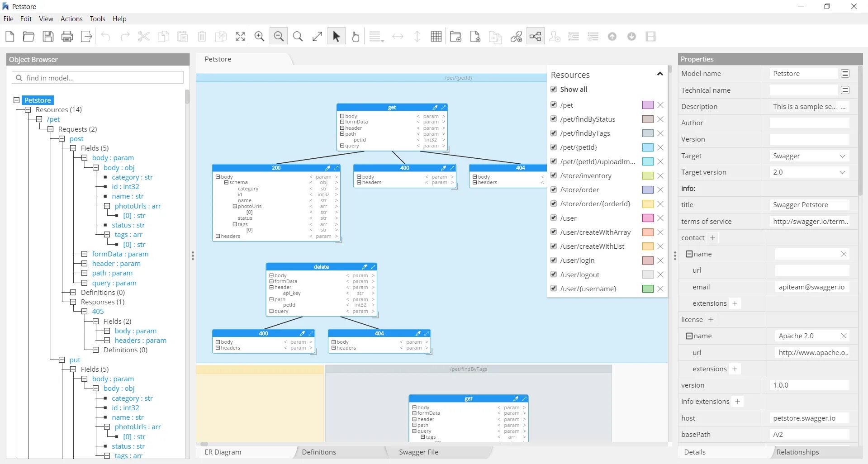Click the find in model search field
Viewport: 868px width, 464px height.
point(97,78)
